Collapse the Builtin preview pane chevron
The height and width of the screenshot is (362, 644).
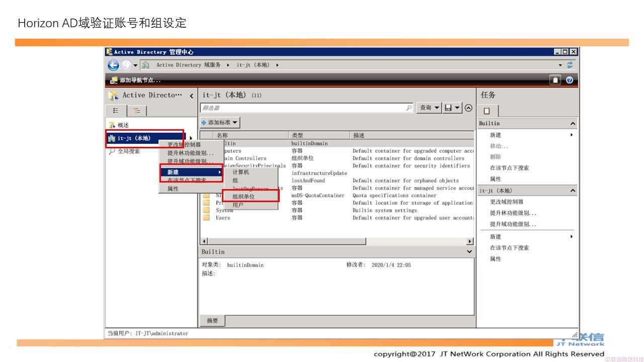tap(469, 252)
